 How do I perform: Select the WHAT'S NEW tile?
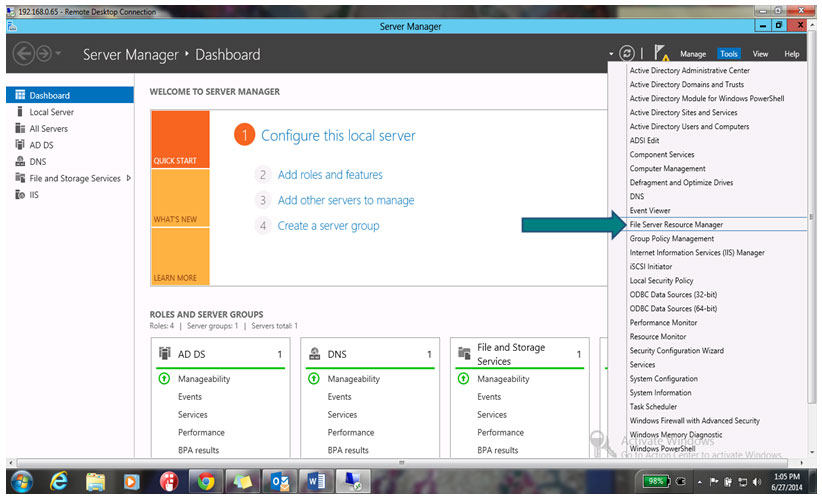[x=180, y=198]
